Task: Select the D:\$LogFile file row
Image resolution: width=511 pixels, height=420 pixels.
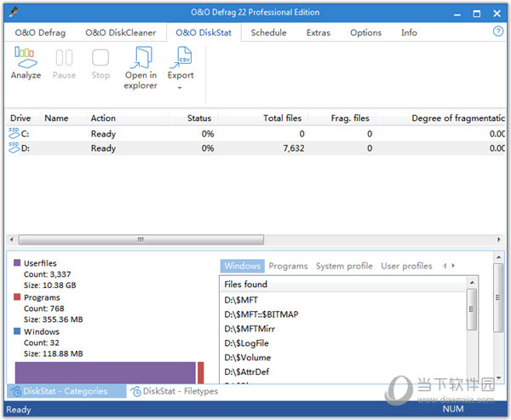Action: (x=344, y=343)
